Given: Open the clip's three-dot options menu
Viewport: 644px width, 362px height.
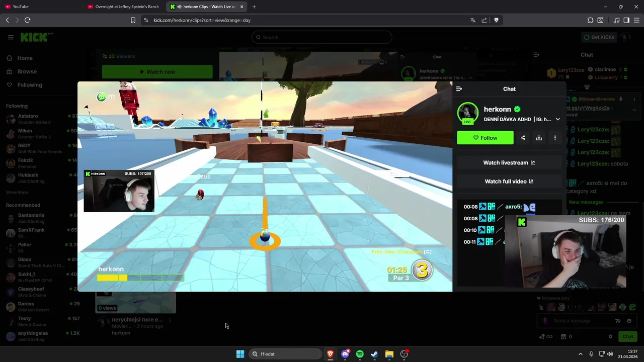Looking at the screenshot, I should pyautogui.click(x=555, y=138).
